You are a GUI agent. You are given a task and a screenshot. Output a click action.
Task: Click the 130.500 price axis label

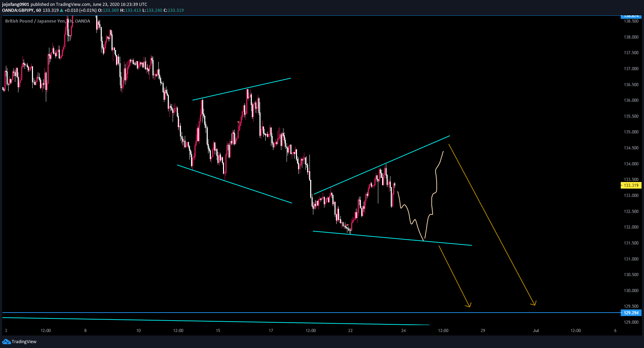coord(631,275)
